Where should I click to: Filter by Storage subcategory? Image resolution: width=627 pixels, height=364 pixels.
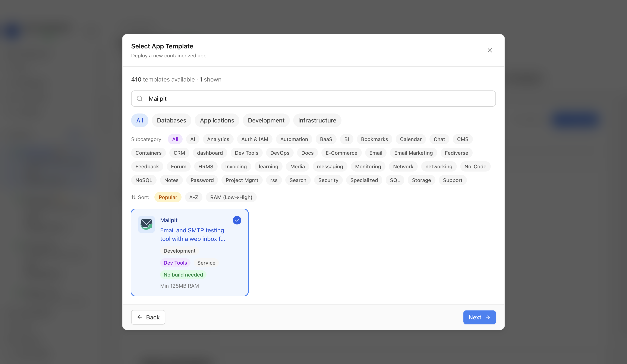421,180
